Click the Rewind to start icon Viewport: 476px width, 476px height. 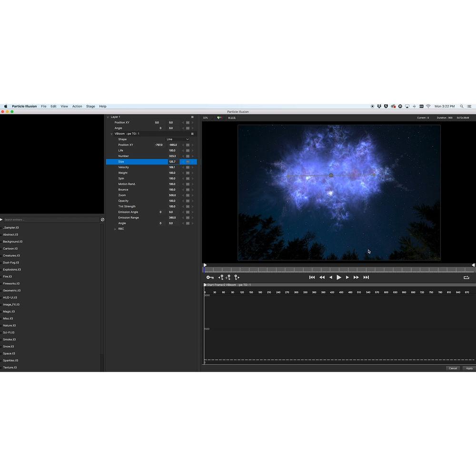coord(312,277)
